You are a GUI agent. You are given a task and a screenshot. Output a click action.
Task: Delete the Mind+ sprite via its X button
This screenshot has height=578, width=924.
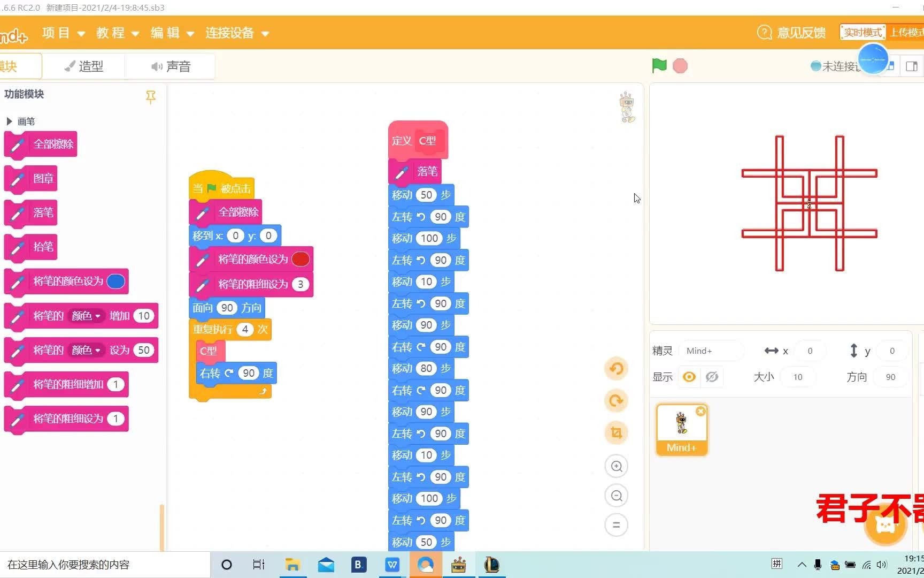point(700,411)
